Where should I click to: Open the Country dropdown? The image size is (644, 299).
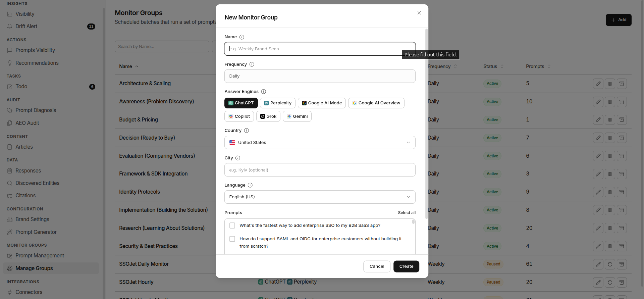point(320,143)
